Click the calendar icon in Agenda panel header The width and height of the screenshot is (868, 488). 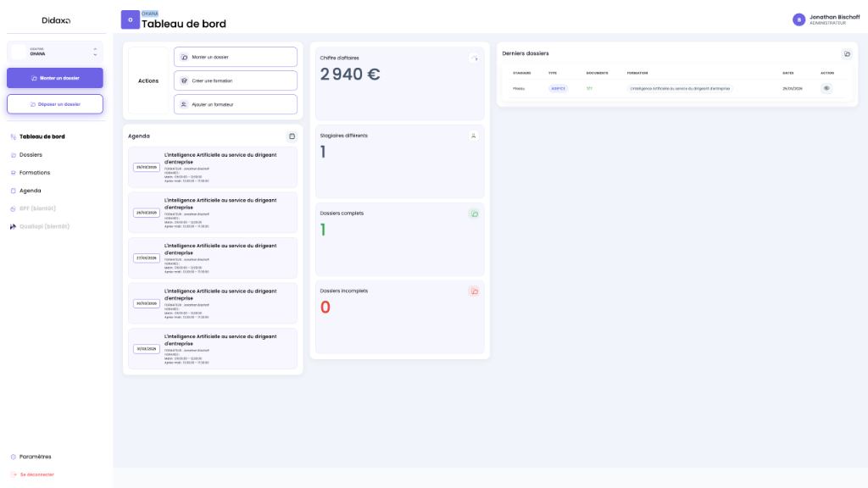pos(292,136)
